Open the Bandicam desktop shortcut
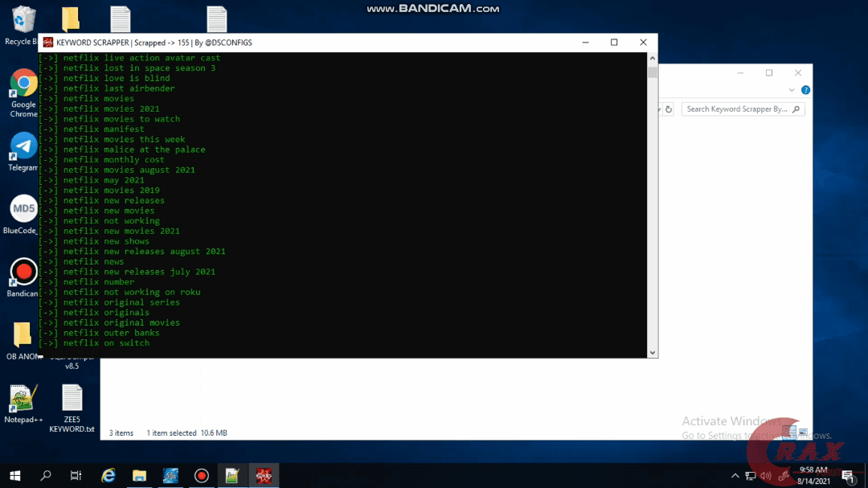The width and height of the screenshot is (868, 488). point(23,272)
